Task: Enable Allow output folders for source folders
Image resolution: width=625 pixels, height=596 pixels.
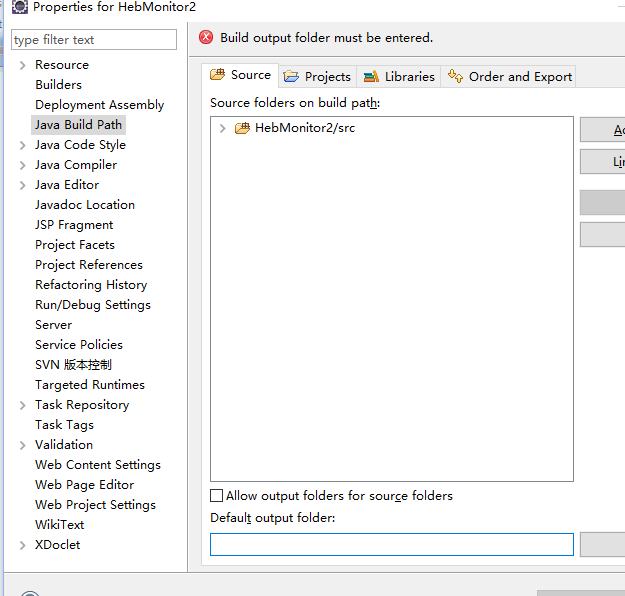Action: (x=216, y=496)
